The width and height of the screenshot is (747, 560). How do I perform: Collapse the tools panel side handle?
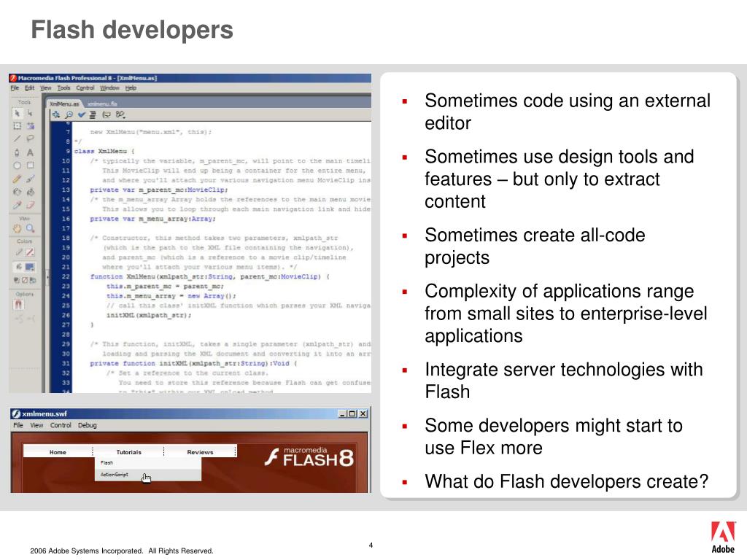[46, 276]
